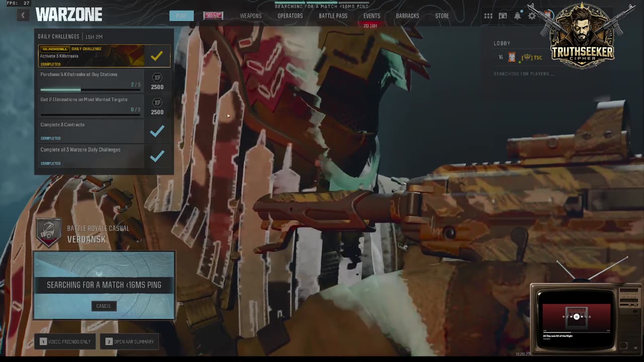Click the blue checkmark for all 3 Daily Challenges
The width and height of the screenshot is (644, 362).
[157, 156]
